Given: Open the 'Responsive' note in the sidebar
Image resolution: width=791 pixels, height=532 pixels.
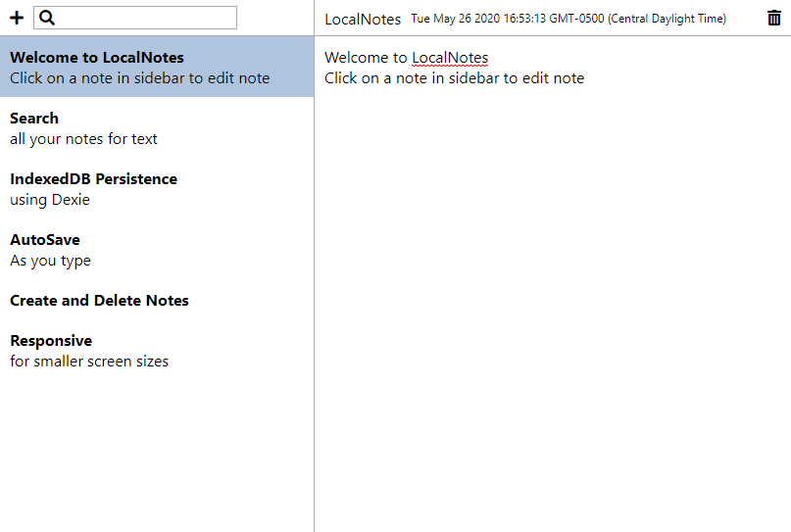Looking at the screenshot, I should (x=157, y=351).
